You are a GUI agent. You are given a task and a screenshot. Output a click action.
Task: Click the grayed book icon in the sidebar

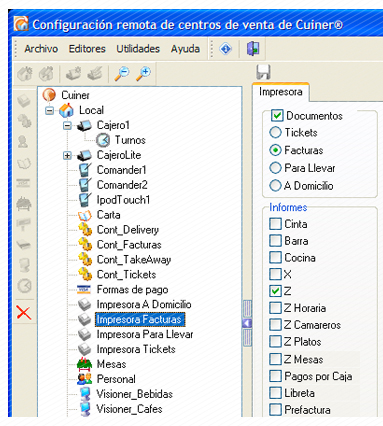24,163
